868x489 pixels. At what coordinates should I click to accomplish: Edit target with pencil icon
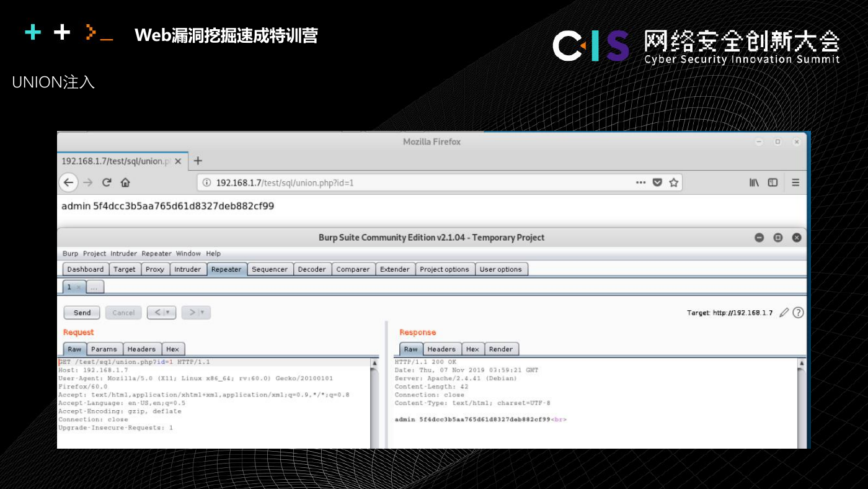[784, 313]
